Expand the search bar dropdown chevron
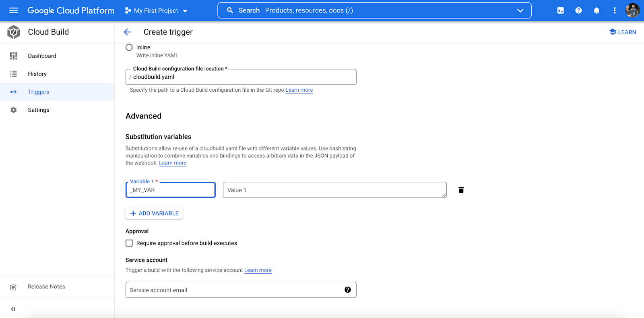 (520, 10)
